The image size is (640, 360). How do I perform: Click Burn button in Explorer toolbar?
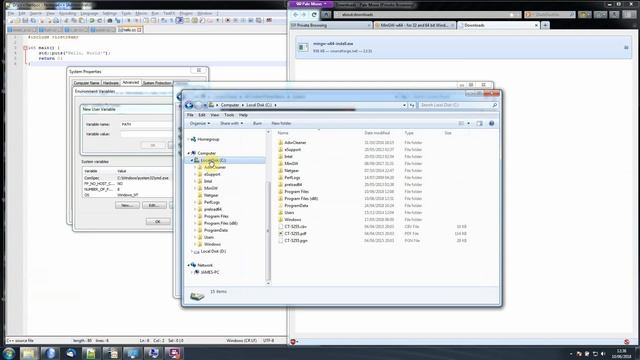pyautogui.click(x=257, y=123)
